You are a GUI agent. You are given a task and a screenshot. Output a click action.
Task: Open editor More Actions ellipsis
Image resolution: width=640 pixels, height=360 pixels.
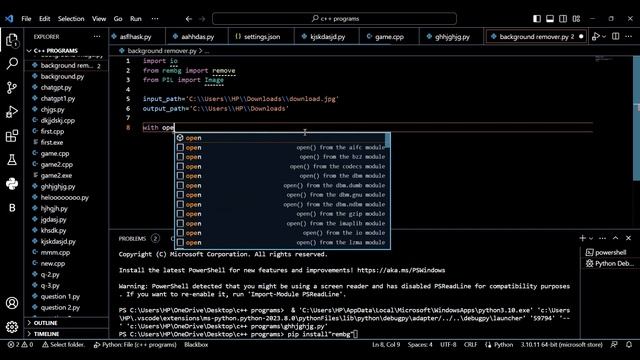click(629, 37)
